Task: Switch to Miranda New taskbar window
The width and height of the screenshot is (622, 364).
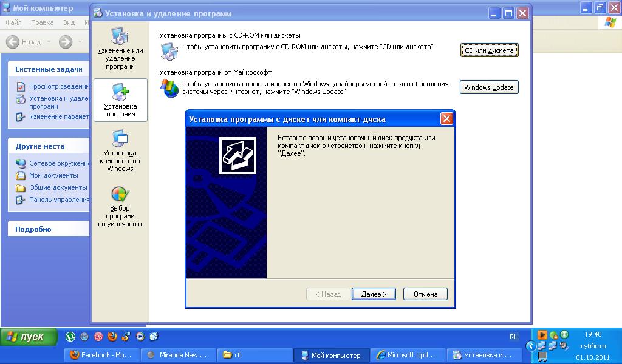Action: coord(179,355)
